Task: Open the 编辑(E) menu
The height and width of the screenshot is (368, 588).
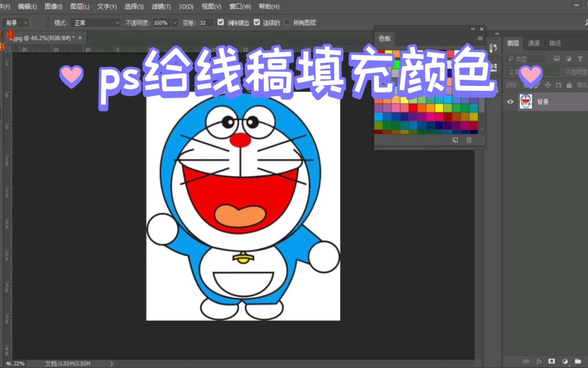Action: 27,6
